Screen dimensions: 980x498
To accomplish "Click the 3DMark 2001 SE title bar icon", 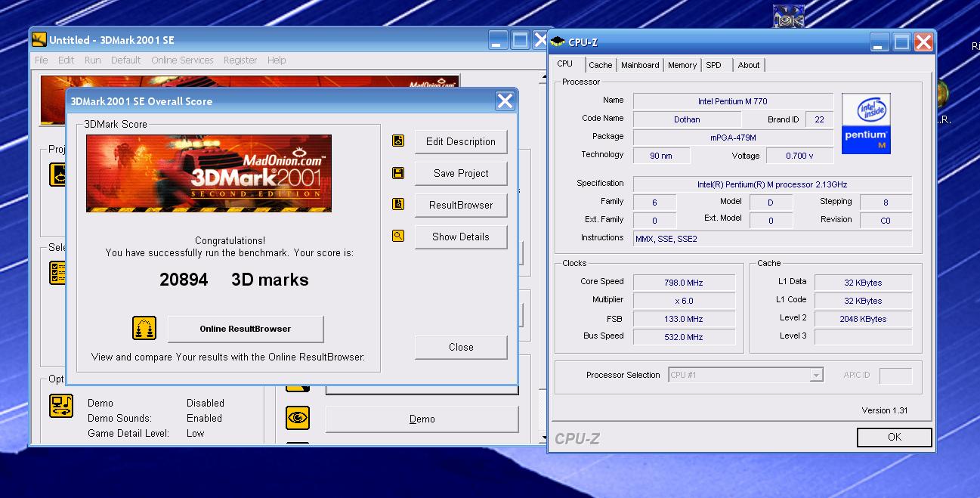I will tap(39, 40).
